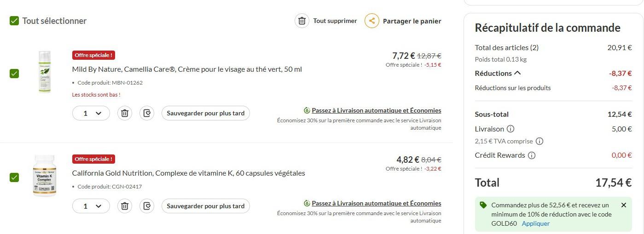Save Camellia Care cream for later
Viewport: 644px width, 234px height.
205,113
